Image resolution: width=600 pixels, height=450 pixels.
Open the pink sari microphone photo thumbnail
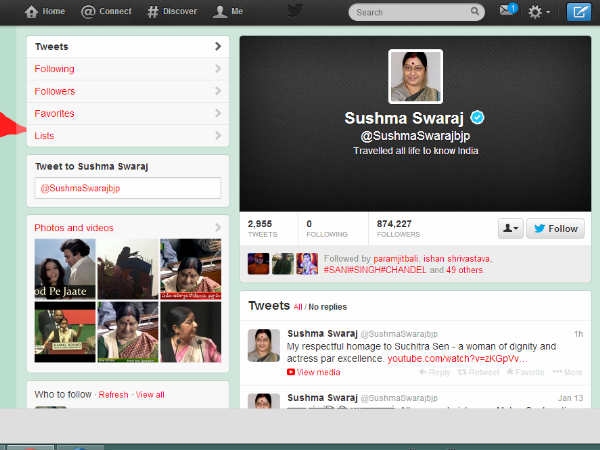pos(191,332)
